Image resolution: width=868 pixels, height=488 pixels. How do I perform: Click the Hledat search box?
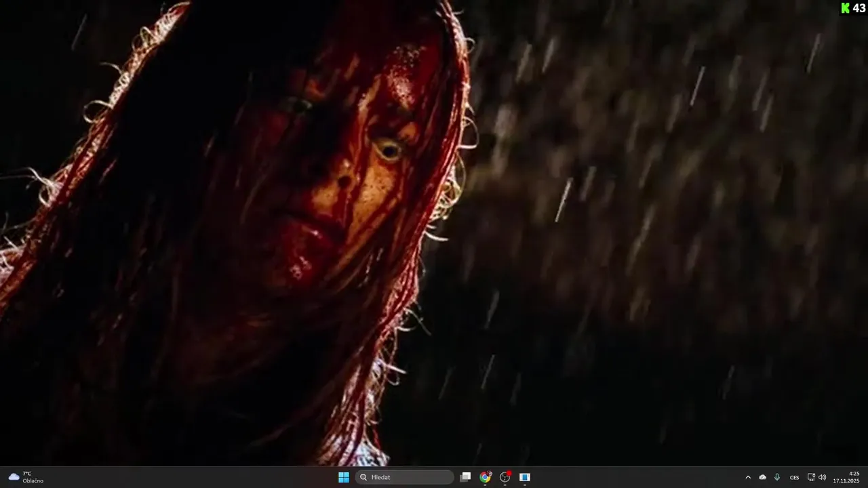tap(404, 477)
